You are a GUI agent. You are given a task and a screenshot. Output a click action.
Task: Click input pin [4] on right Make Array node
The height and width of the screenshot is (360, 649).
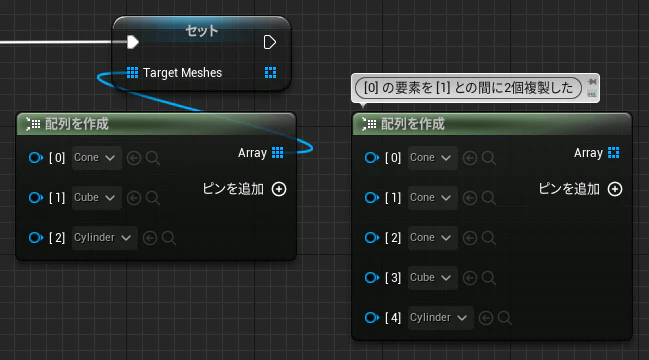(x=372, y=318)
